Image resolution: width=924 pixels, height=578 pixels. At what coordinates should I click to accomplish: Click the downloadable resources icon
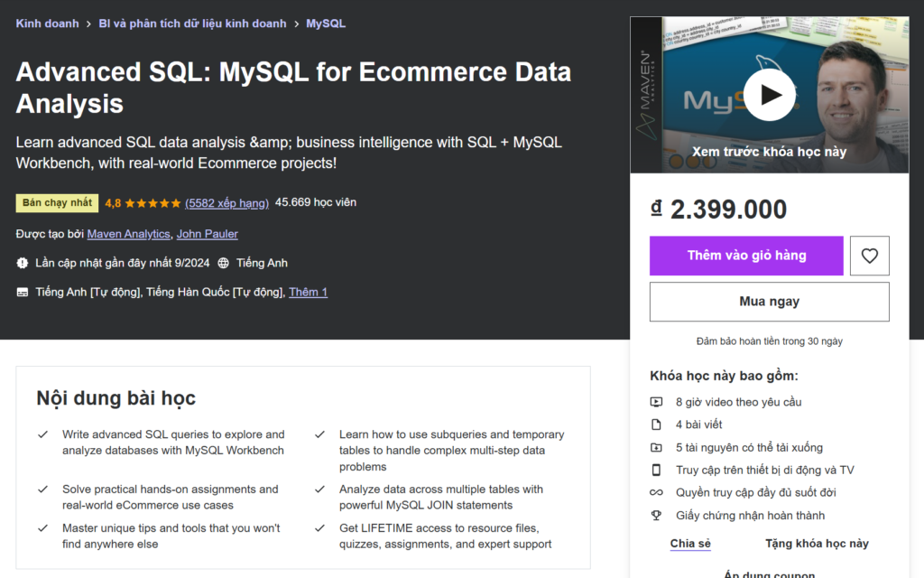point(658,447)
